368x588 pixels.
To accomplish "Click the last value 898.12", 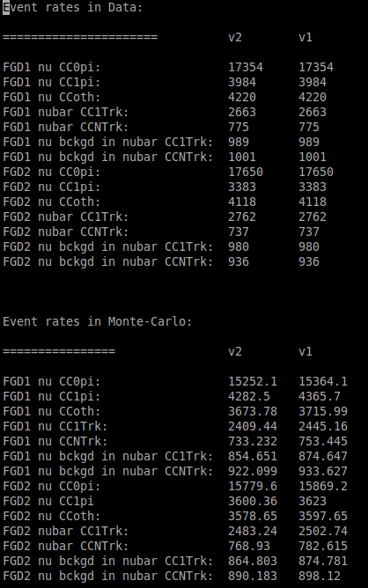I will click(320, 576).
